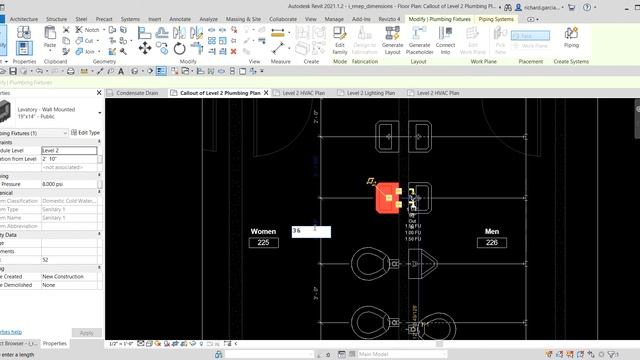Image resolution: width=640 pixels, height=360 pixels.
Task: Click the Apply button in Properties palette
Action: pos(87,333)
